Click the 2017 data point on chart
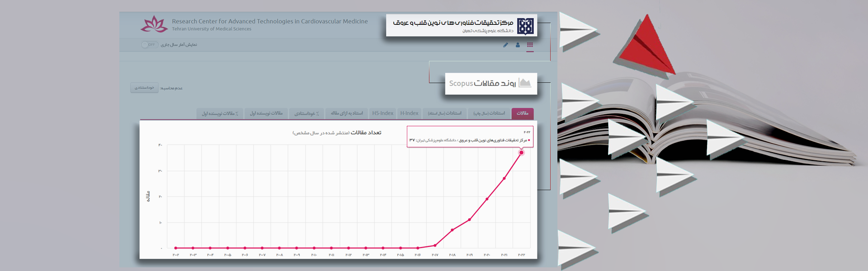The width and height of the screenshot is (868, 271). tap(435, 245)
